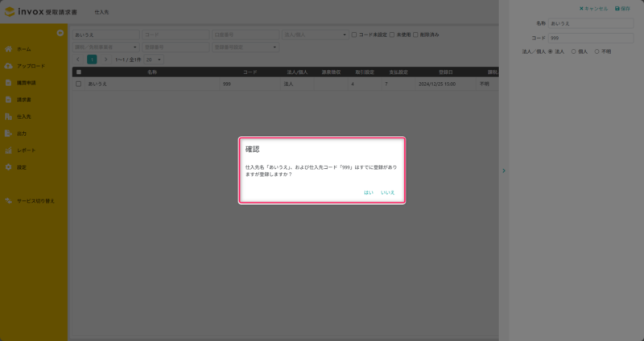Open the page-size dropdown showing 20
The width and height of the screenshot is (644, 341).
pos(154,60)
